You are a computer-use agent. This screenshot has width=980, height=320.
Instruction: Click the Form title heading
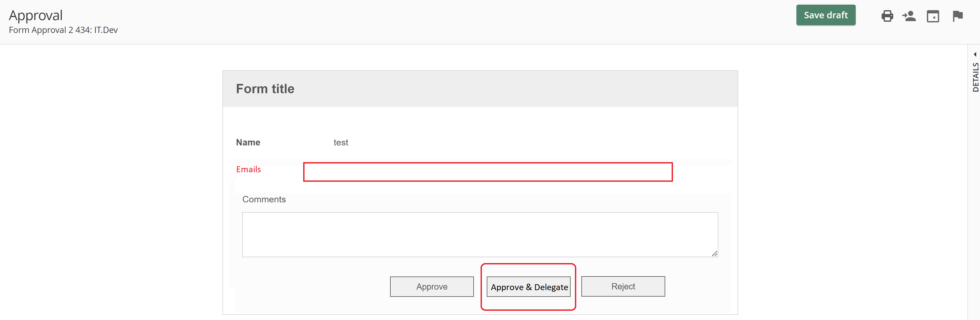pos(265,89)
